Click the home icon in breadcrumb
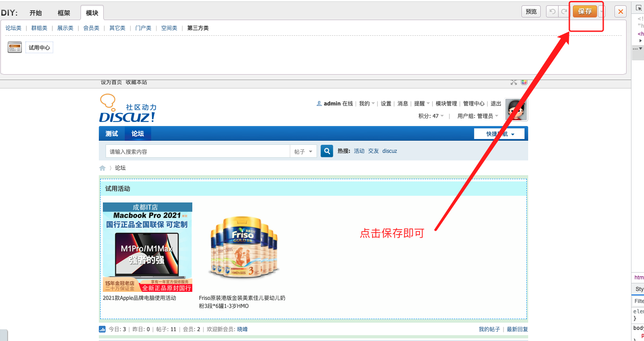 102,168
